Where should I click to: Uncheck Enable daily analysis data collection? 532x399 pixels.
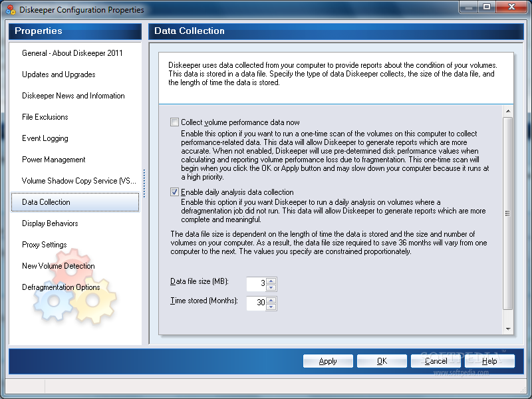click(x=174, y=192)
